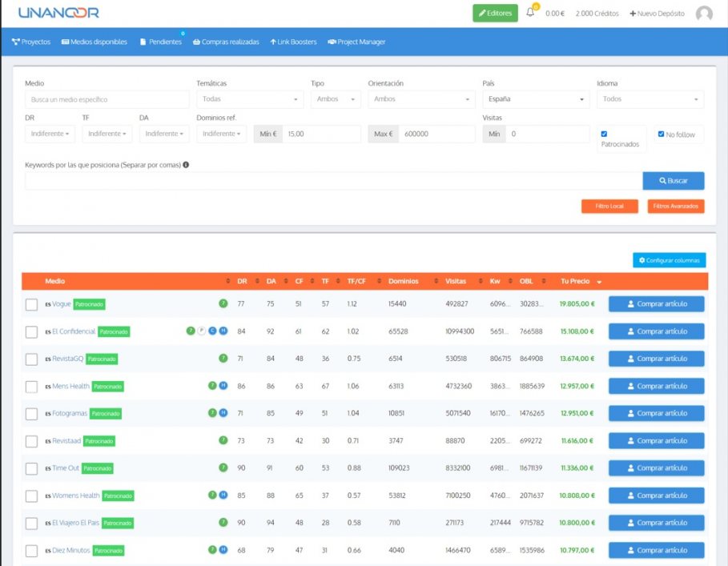Sort the table by Visitas column
The image size is (728, 566).
tap(456, 281)
